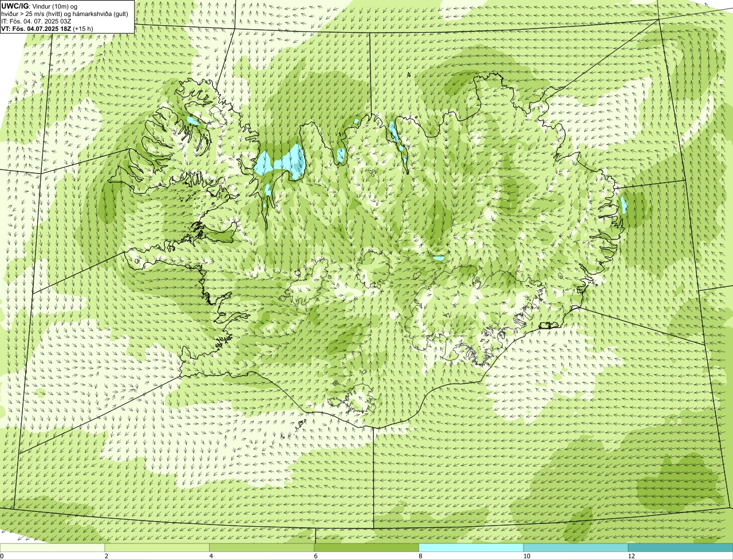Click the legend scale label '12'

[631, 556]
